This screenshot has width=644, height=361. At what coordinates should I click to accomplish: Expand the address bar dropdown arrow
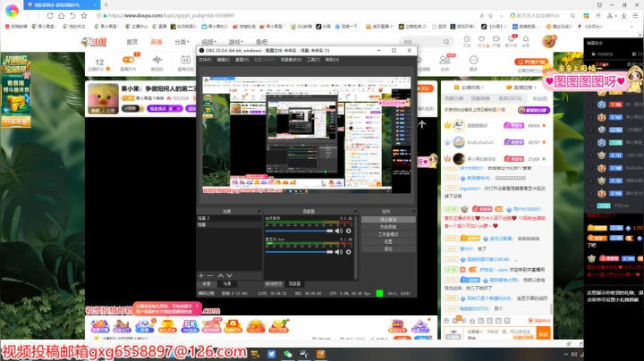tap(501, 15)
